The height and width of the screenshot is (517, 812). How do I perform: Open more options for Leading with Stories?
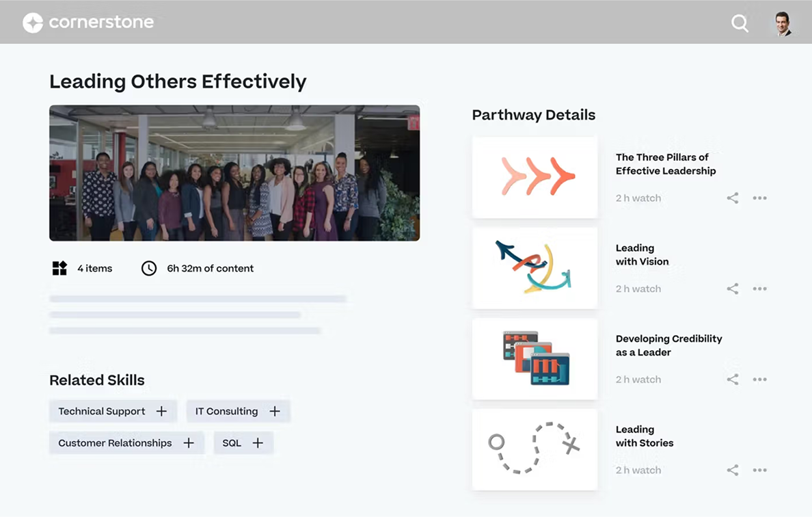759,470
